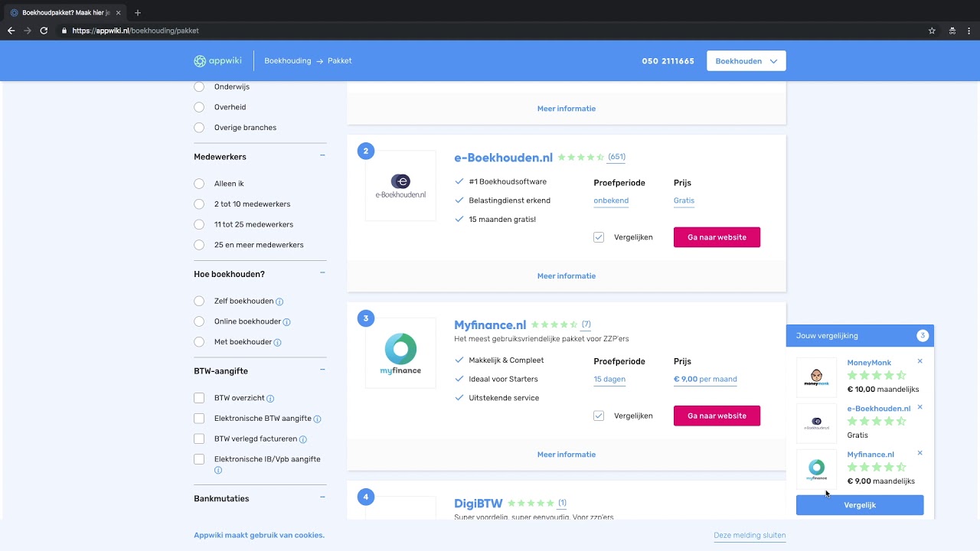Collapse the Bankmutaties filter section
980x551 pixels.
(322, 497)
